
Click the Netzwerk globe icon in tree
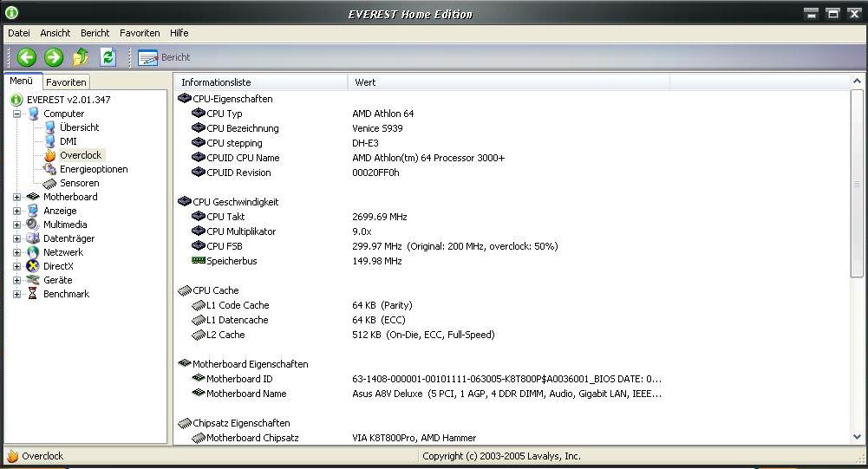[33, 252]
